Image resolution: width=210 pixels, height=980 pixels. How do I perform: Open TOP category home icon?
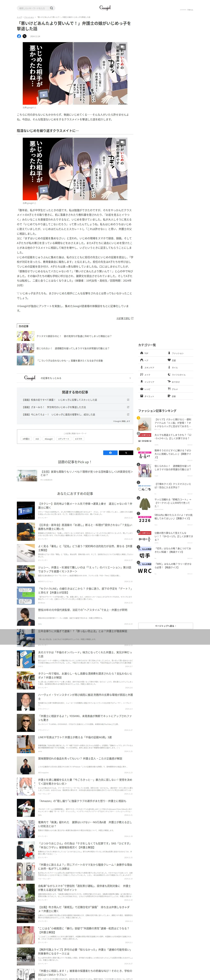click(141, 353)
